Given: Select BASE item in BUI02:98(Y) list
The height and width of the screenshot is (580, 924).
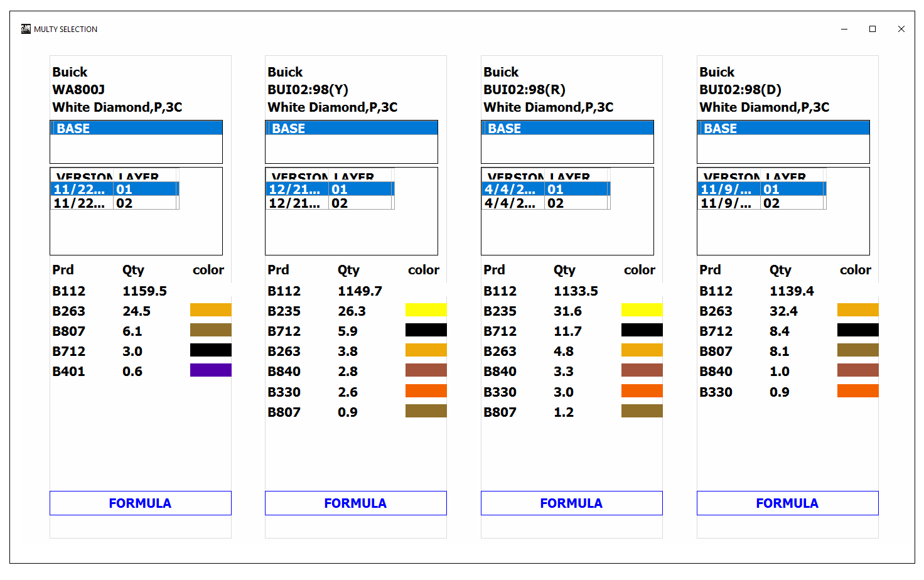Looking at the screenshot, I should point(352,128).
